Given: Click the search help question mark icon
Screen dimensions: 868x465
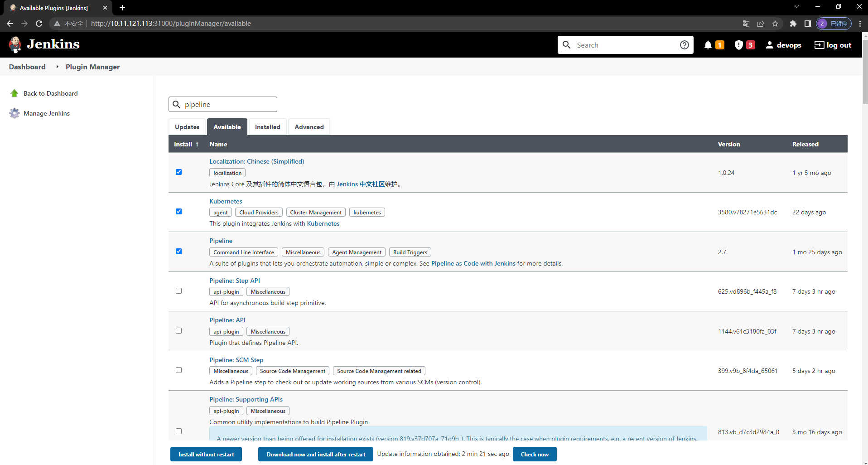Looking at the screenshot, I should 684,45.
